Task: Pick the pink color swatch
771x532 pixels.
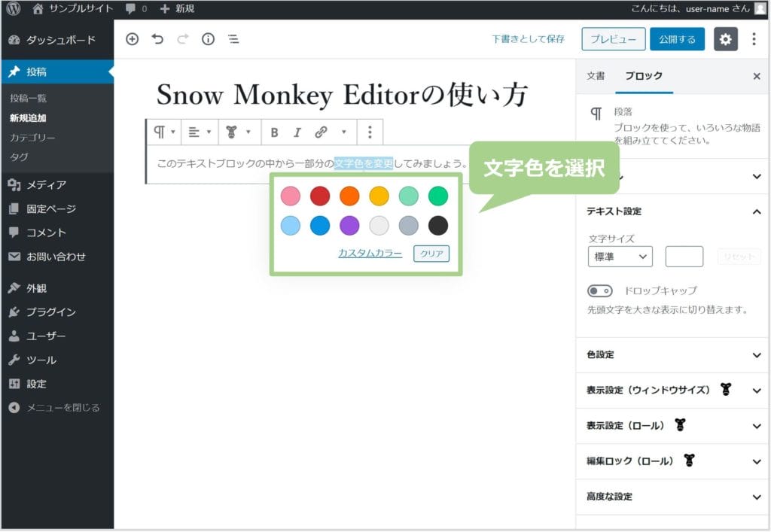Action: tap(291, 196)
